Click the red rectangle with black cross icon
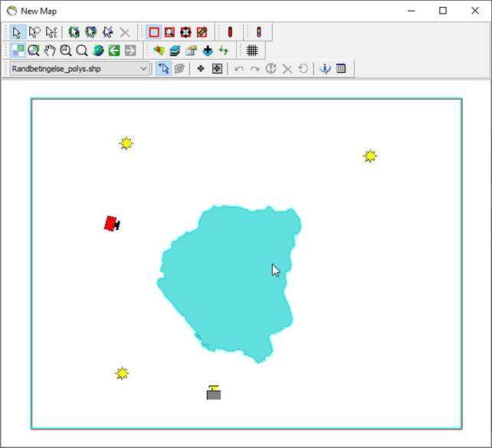The height and width of the screenshot is (448, 492). coord(185,32)
